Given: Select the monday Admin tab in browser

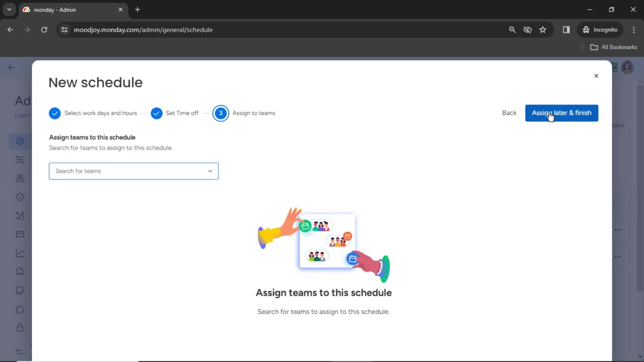Looking at the screenshot, I should [x=73, y=10].
